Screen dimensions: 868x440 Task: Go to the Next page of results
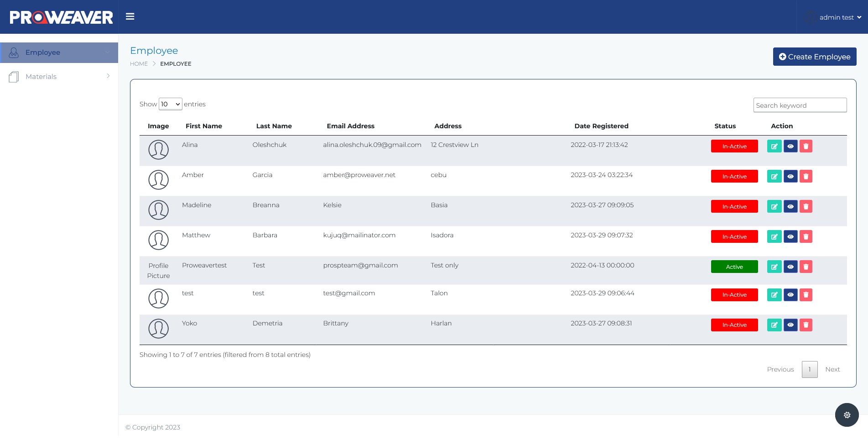click(832, 369)
